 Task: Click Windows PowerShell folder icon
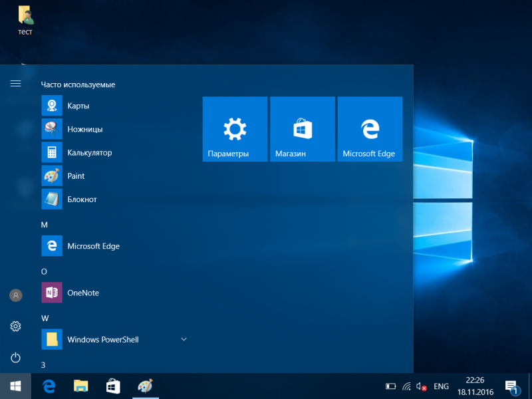(x=52, y=339)
